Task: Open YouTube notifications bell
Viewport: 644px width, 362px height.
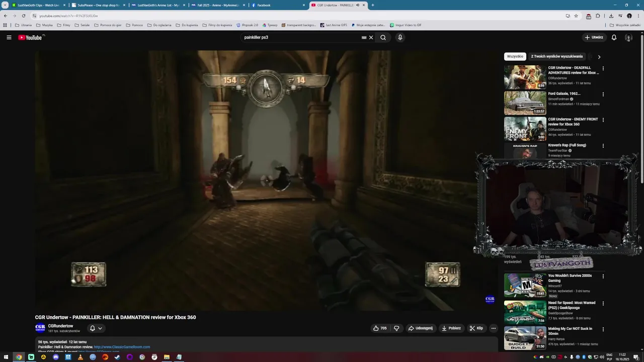Action: click(614, 37)
